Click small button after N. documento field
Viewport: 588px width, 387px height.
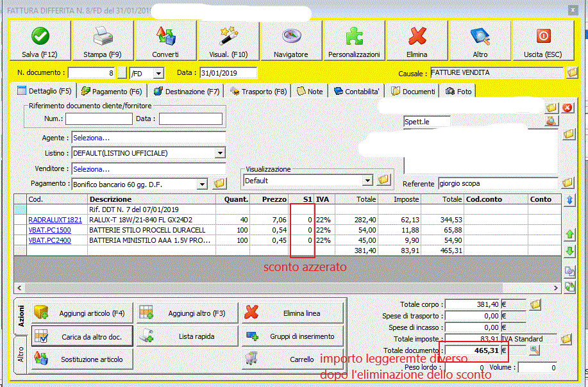click(122, 73)
